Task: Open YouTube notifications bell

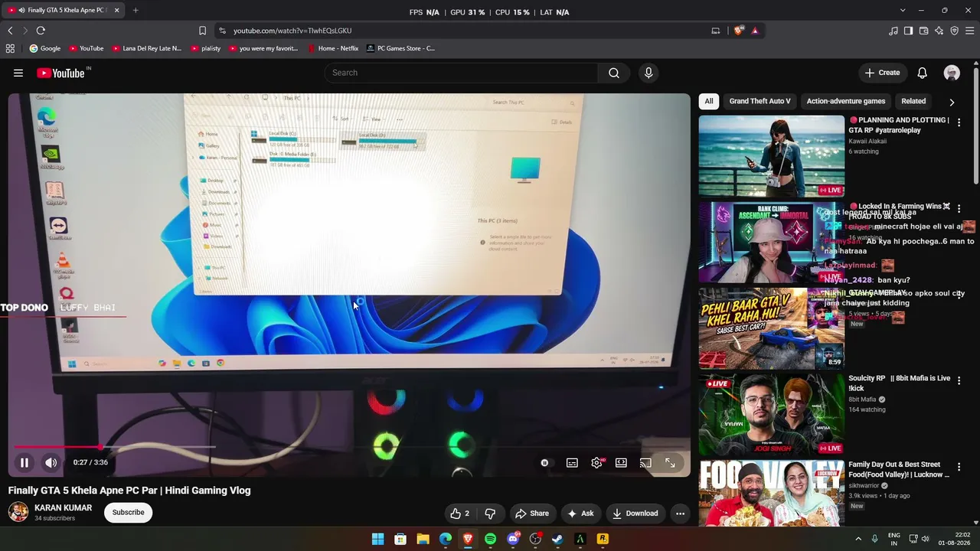Action: tap(923, 73)
